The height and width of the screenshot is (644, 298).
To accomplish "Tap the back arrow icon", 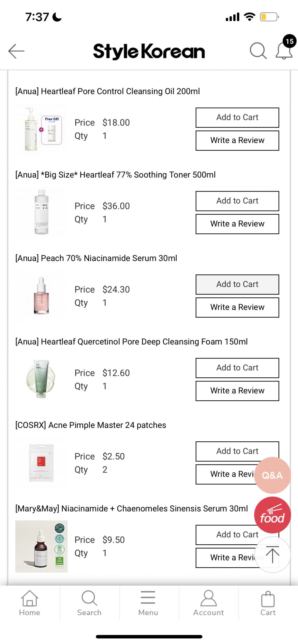I will click(16, 51).
